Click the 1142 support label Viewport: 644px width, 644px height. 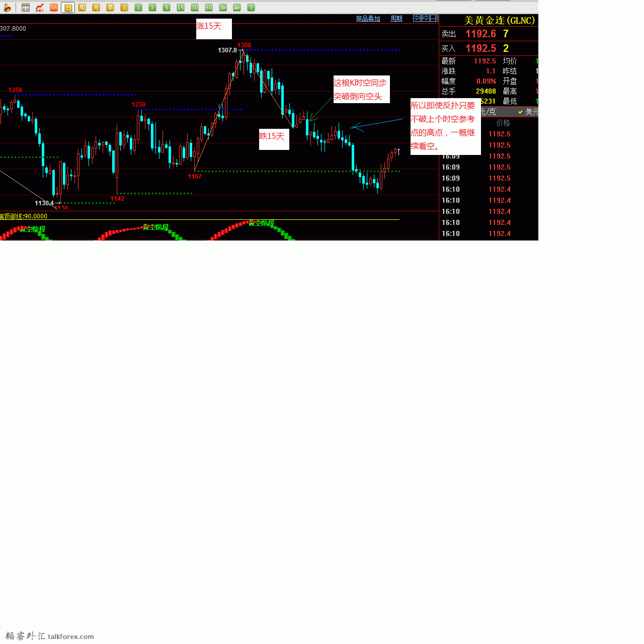tap(117, 198)
